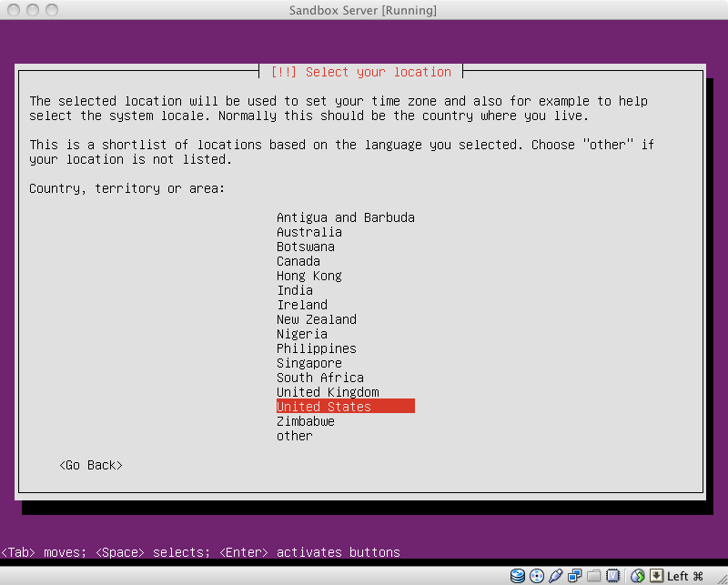Select Australia as the location
728x585 pixels.
tap(346, 232)
